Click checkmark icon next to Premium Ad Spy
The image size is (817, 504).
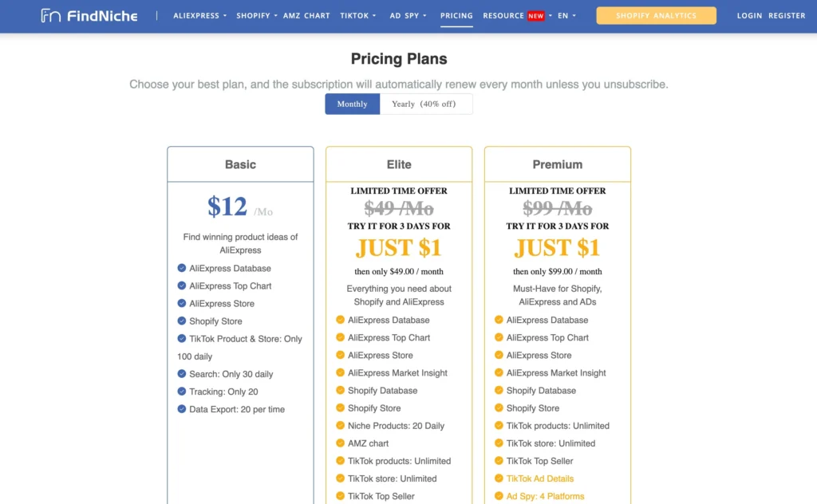pos(499,496)
